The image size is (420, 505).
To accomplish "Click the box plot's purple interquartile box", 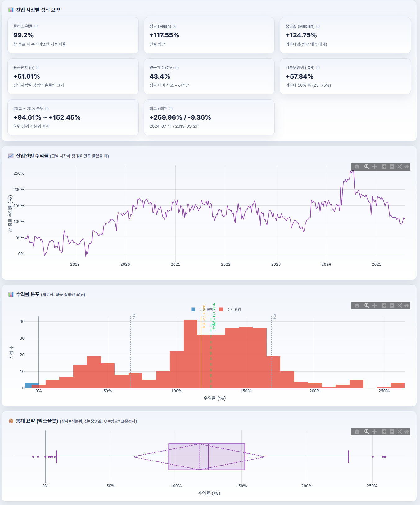I will point(207,457).
